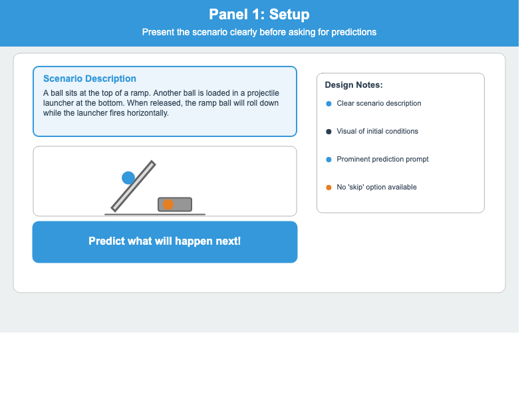Click the 'Predict what will happen next!' button
532x399 pixels.
coord(164,241)
